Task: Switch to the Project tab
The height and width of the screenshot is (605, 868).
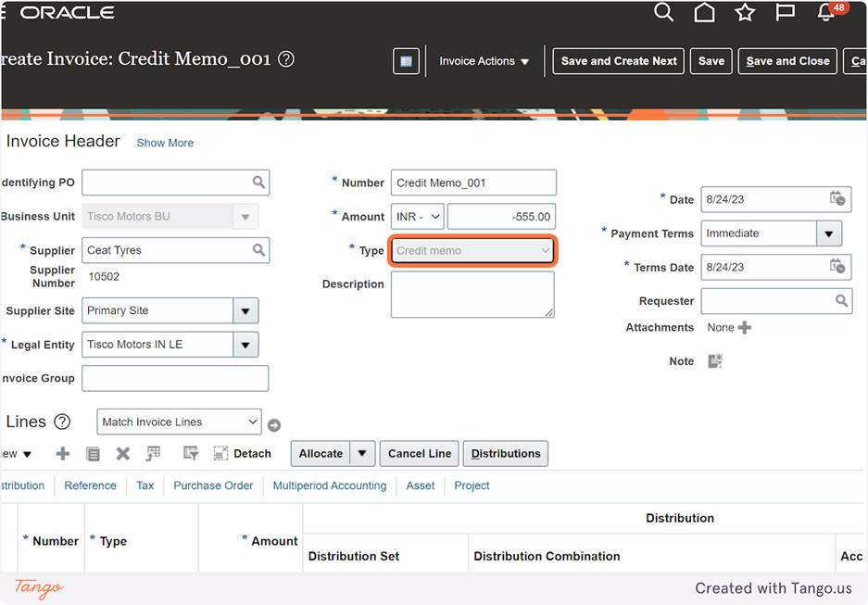Action: tap(472, 485)
